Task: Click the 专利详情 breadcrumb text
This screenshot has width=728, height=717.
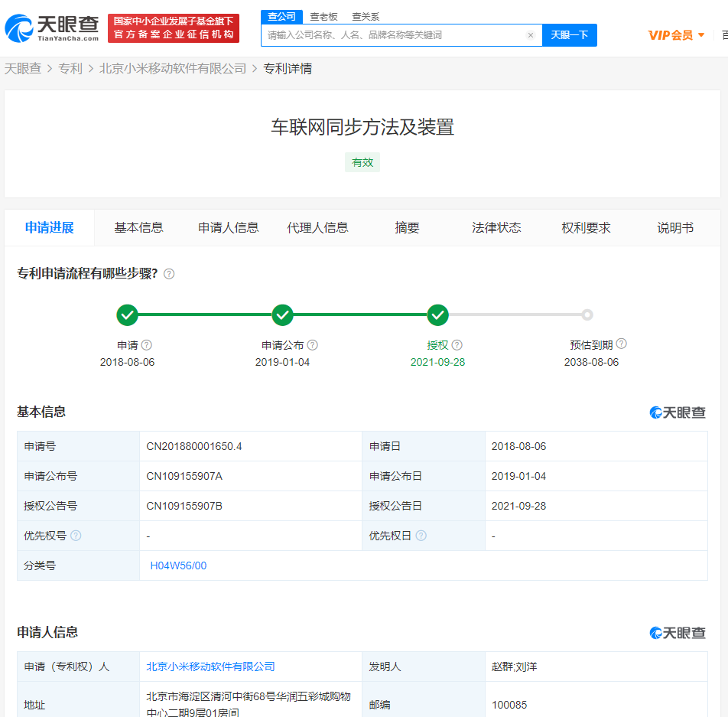Action: tap(288, 69)
